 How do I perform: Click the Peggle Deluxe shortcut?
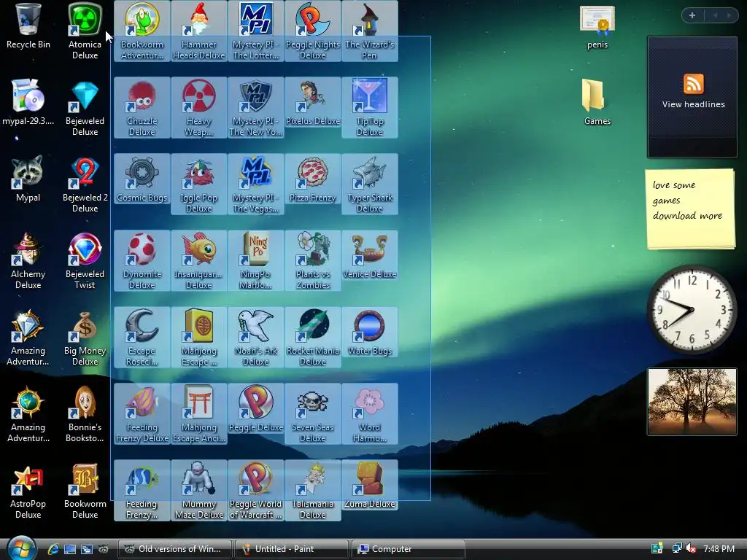tap(256, 409)
